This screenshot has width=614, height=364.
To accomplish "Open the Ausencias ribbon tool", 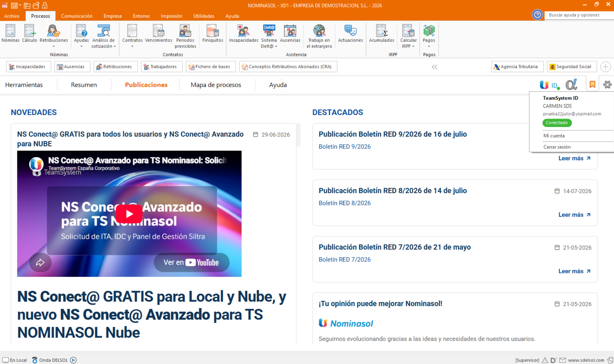I will (x=290, y=34).
